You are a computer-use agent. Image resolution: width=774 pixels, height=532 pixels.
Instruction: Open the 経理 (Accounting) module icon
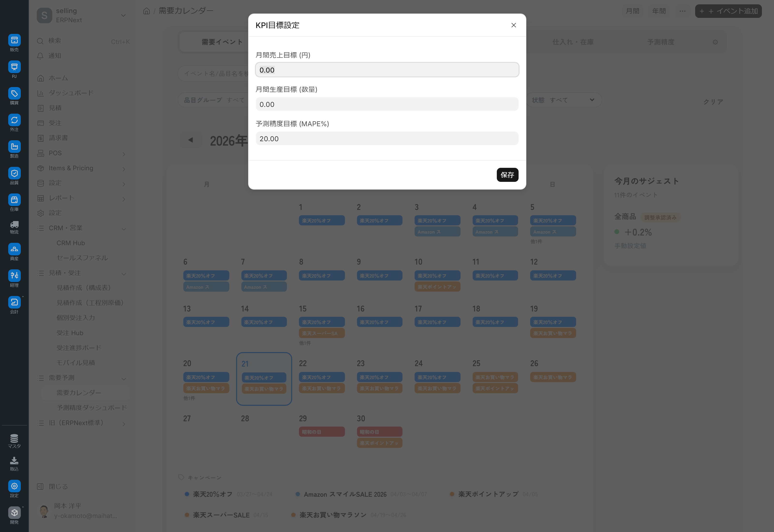point(14,276)
